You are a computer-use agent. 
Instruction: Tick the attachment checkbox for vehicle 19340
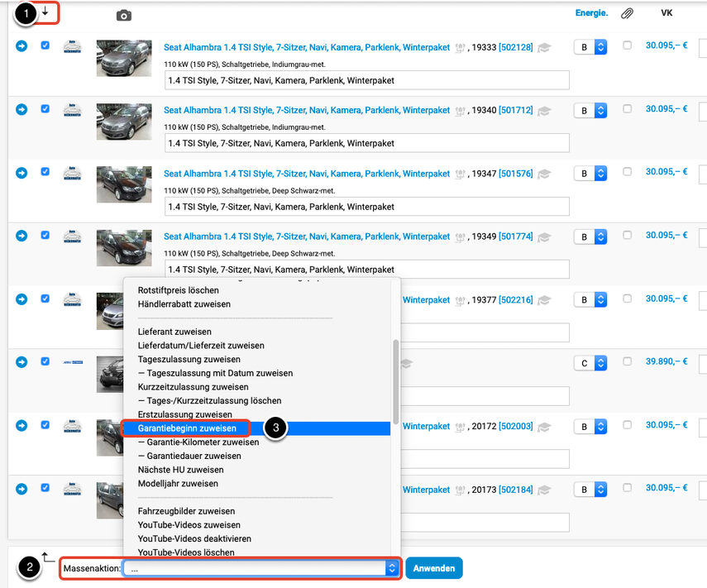[x=627, y=109]
